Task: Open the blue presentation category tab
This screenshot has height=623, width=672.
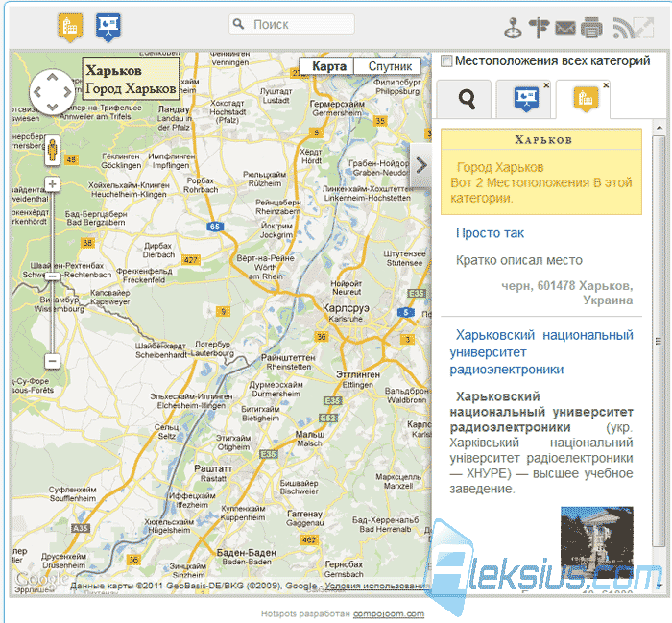Action: (x=524, y=100)
